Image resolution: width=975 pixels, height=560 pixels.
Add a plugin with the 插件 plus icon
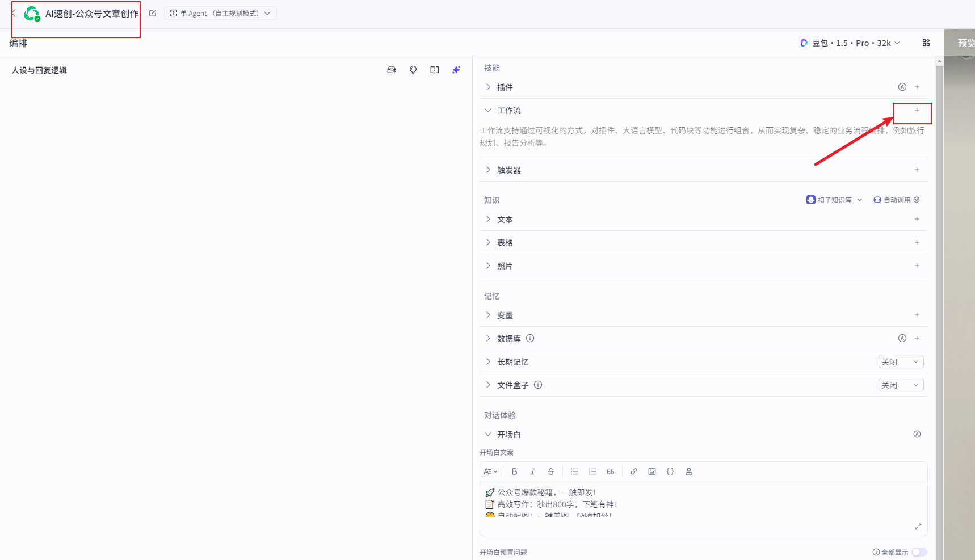[x=917, y=87]
